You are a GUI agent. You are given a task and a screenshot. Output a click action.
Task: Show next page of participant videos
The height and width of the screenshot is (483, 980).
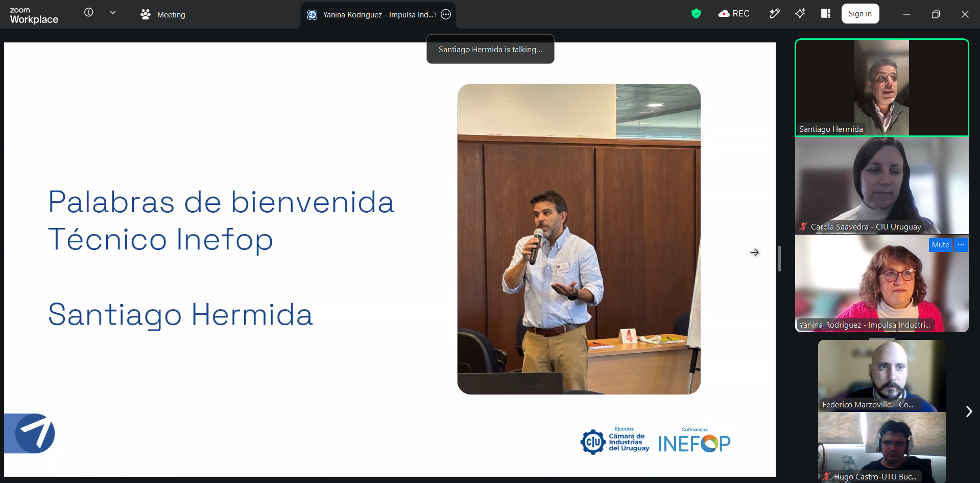[x=969, y=411]
